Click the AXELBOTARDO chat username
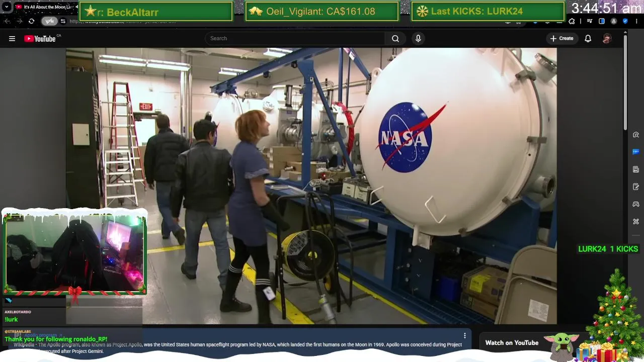 click(x=18, y=312)
